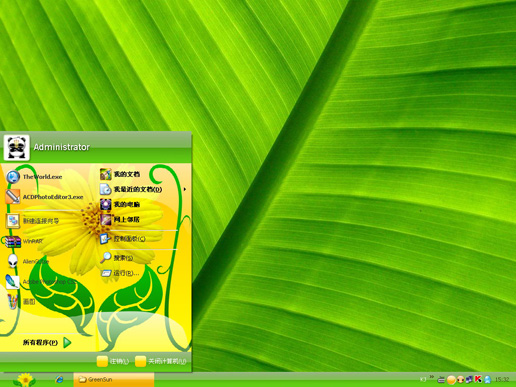Click the network computers tray icon
The height and width of the screenshot is (387, 516).
tap(469, 379)
